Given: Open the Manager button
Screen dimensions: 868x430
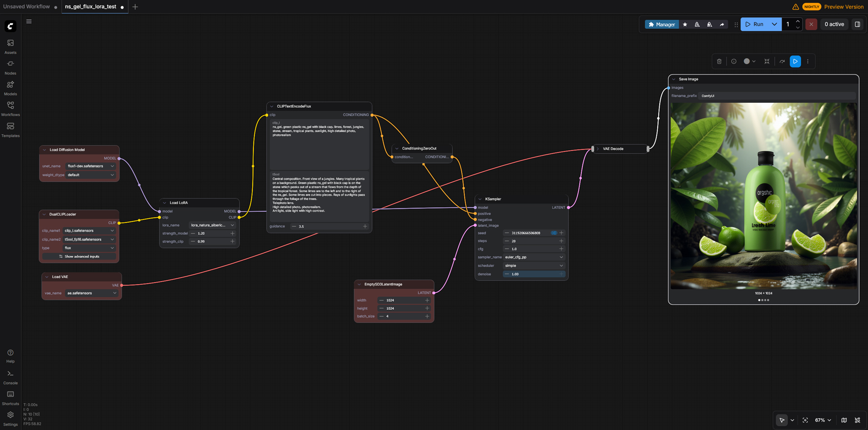Looking at the screenshot, I should tap(662, 24).
